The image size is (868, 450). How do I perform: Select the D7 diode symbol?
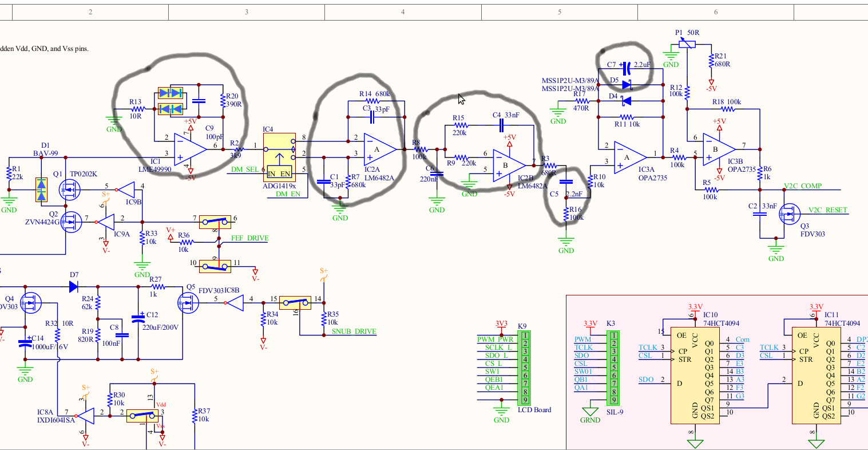(74, 286)
